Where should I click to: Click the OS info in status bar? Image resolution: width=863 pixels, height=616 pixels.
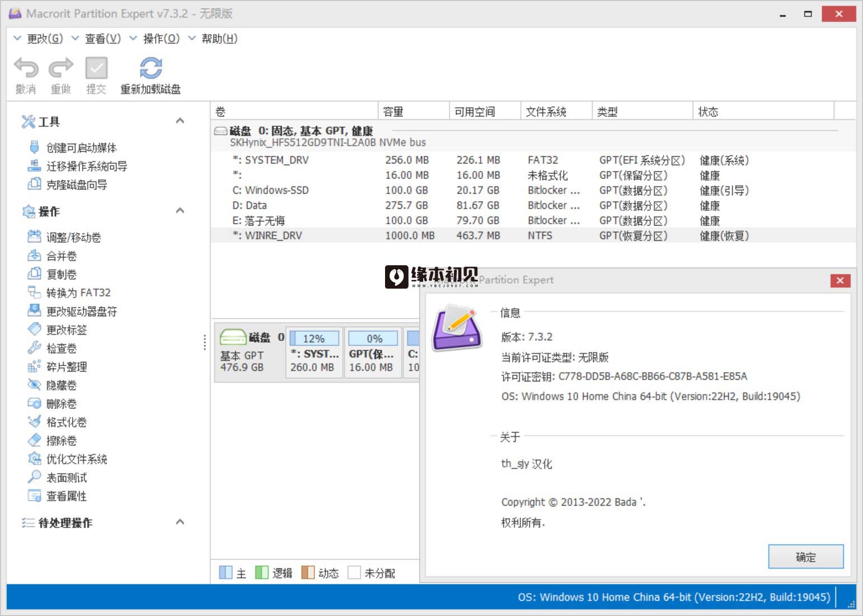[x=674, y=597]
